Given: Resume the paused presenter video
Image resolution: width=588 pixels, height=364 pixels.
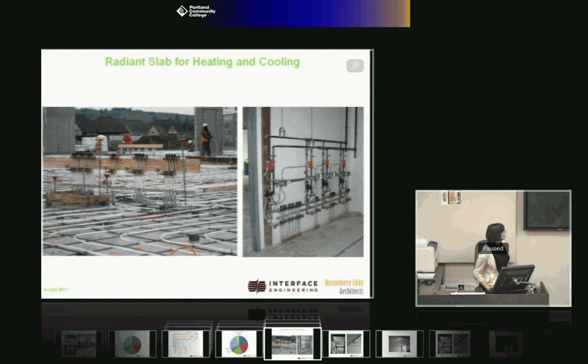Looking at the screenshot, I should click(493, 248).
